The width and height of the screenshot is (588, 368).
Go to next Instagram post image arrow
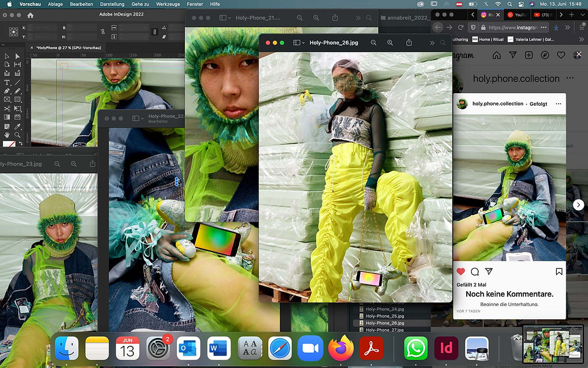[x=578, y=205]
